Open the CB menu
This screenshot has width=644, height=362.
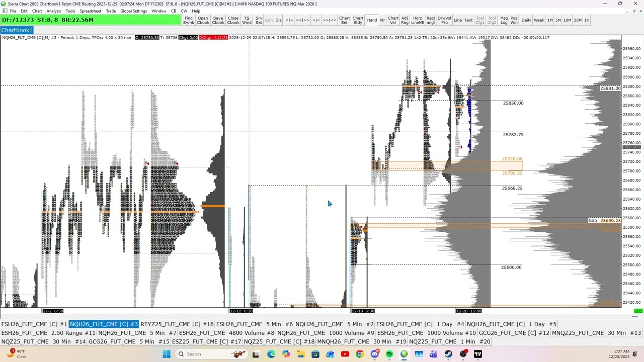coord(174,11)
